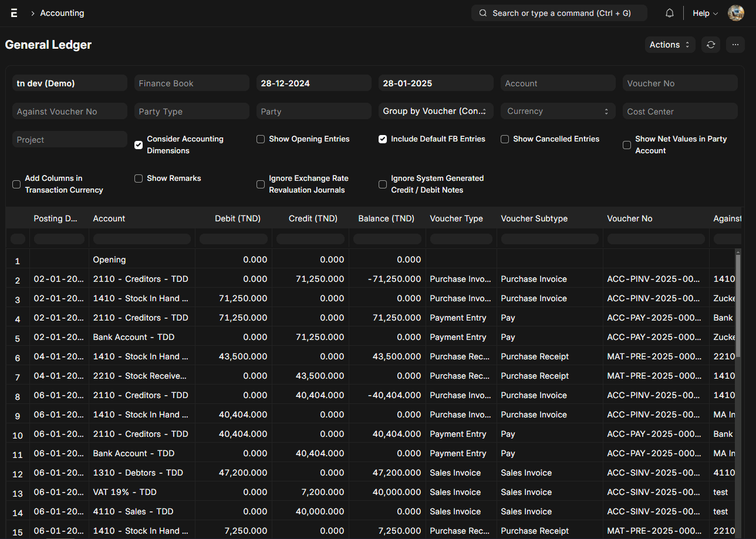Click the Opening row account cell
This screenshot has height=539, width=756.
coord(141,260)
